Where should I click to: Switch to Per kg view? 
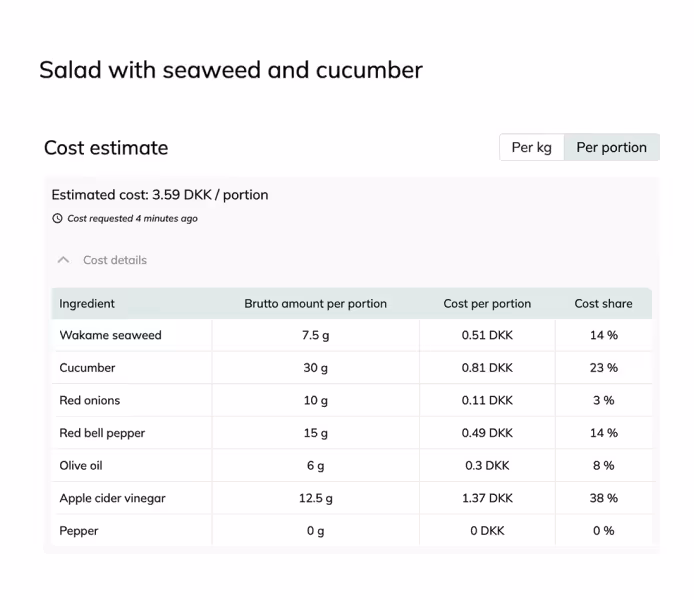pos(531,147)
